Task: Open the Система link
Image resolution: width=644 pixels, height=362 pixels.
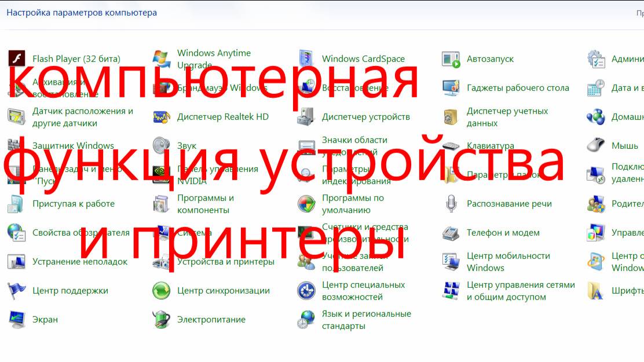Action: click(195, 233)
